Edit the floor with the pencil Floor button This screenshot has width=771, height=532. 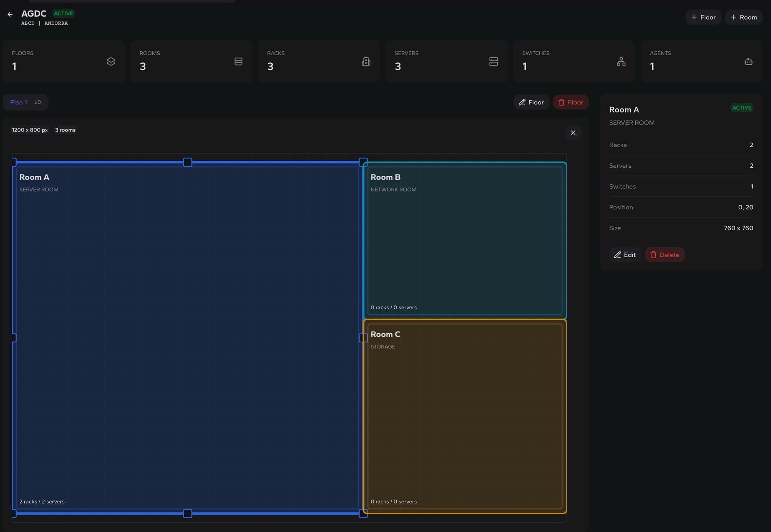click(531, 102)
